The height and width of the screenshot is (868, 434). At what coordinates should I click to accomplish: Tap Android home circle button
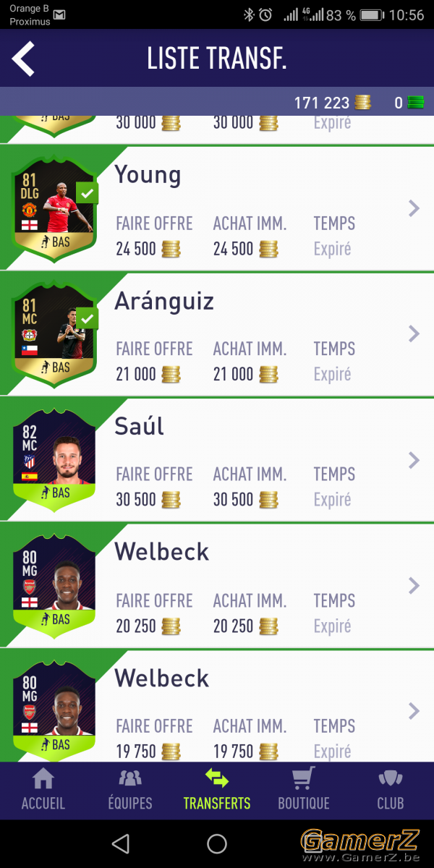(217, 843)
